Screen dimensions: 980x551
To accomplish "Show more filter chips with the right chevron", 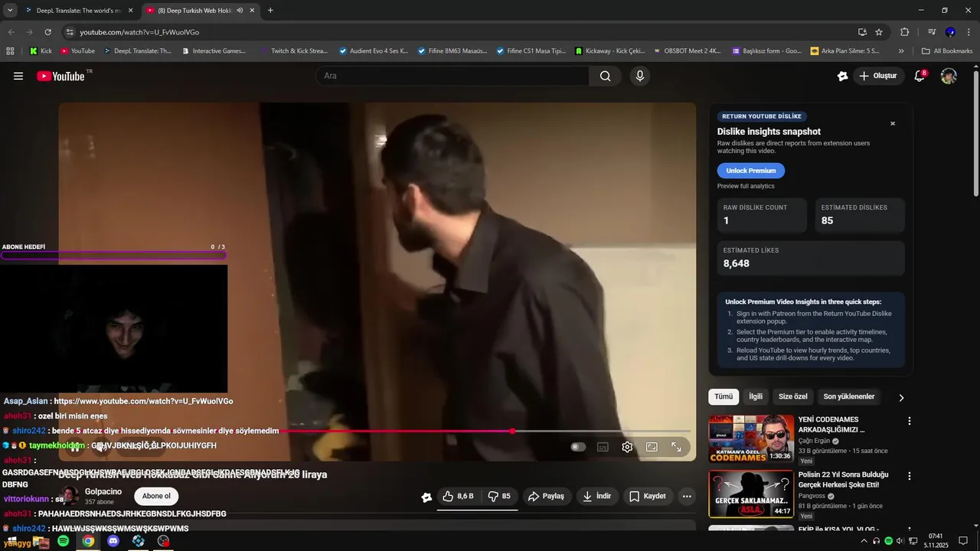I will point(901,397).
